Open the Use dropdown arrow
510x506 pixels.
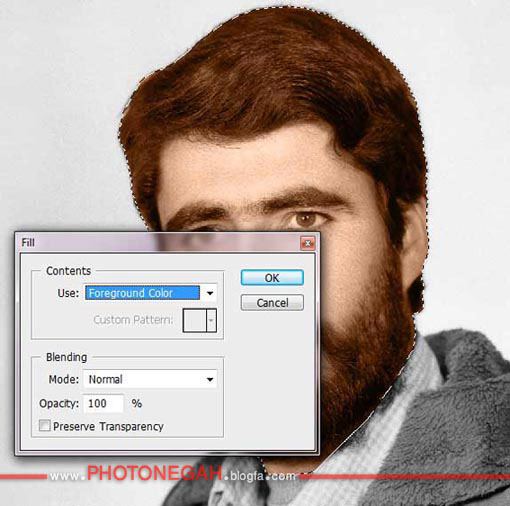(210, 293)
